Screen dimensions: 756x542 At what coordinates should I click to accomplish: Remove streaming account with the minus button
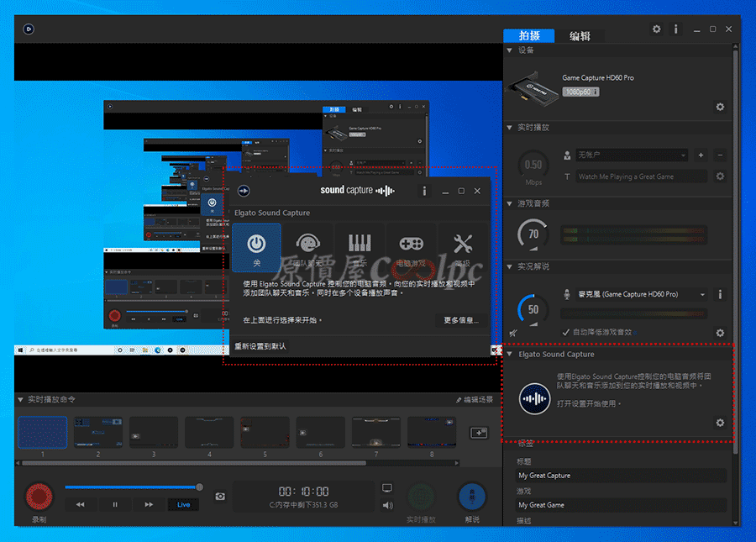[x=720, y=155]
